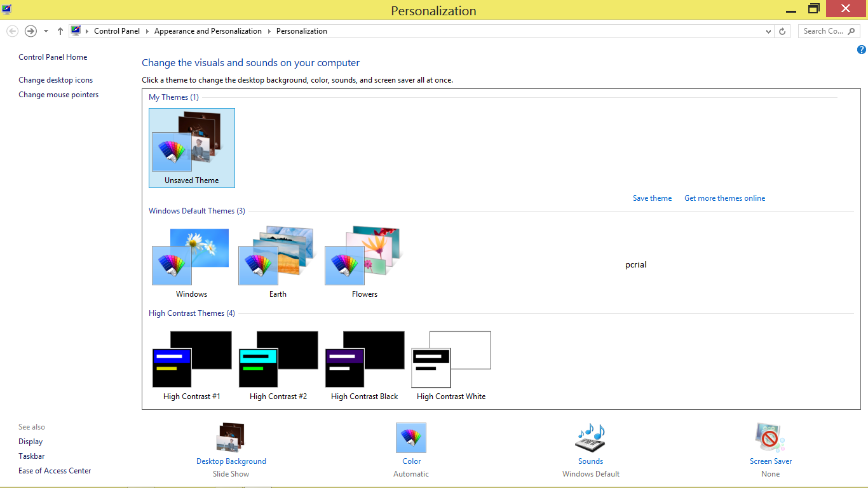
Task: Click the Save theme link
Action: [x=652, y=198]
